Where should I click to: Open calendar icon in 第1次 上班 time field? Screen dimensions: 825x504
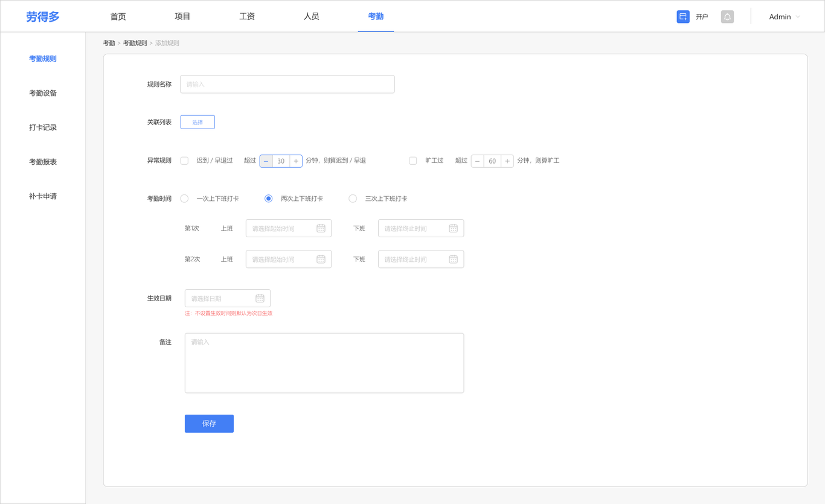pos(321,228)
